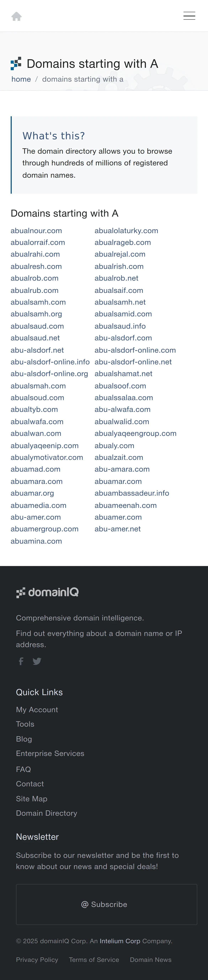Go to My Account quick link

[37, 710]
